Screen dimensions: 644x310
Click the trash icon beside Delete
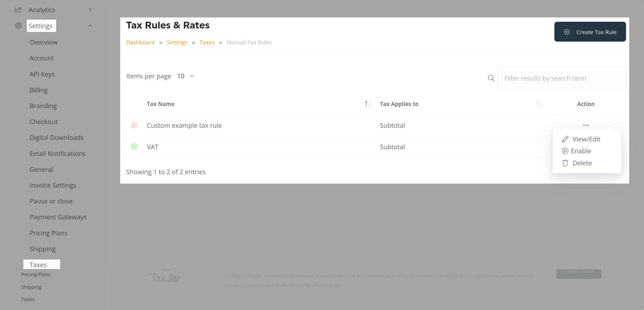coord(565,163)
